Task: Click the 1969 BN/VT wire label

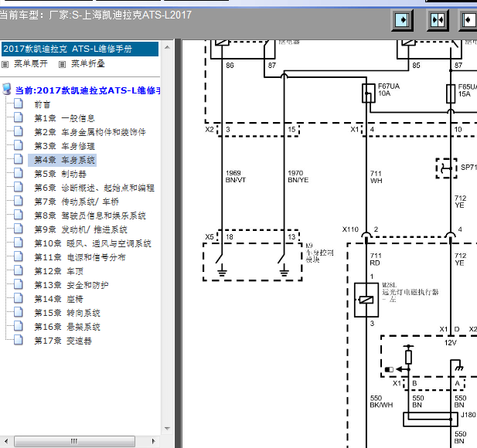Action: point(236,177)
